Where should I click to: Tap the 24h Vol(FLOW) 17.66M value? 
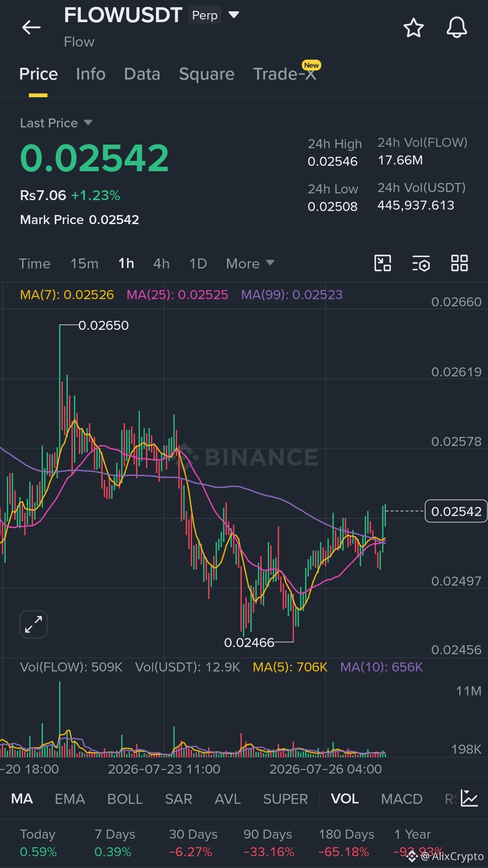tap(400, 160)
